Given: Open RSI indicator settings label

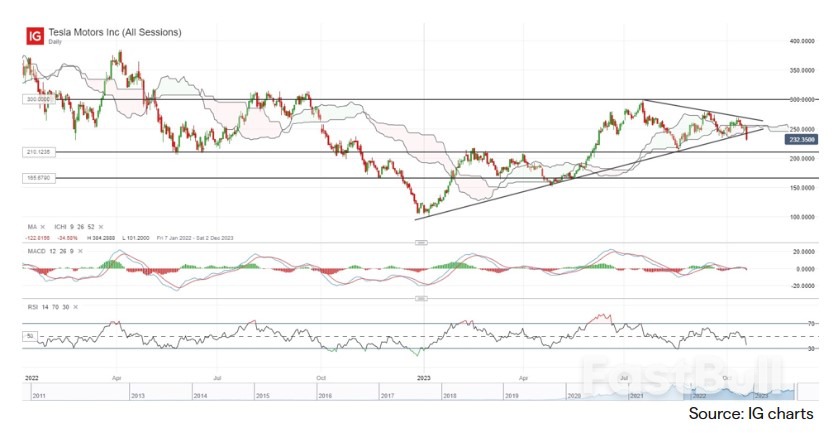Looking at the screenshot, I should 48,307.
